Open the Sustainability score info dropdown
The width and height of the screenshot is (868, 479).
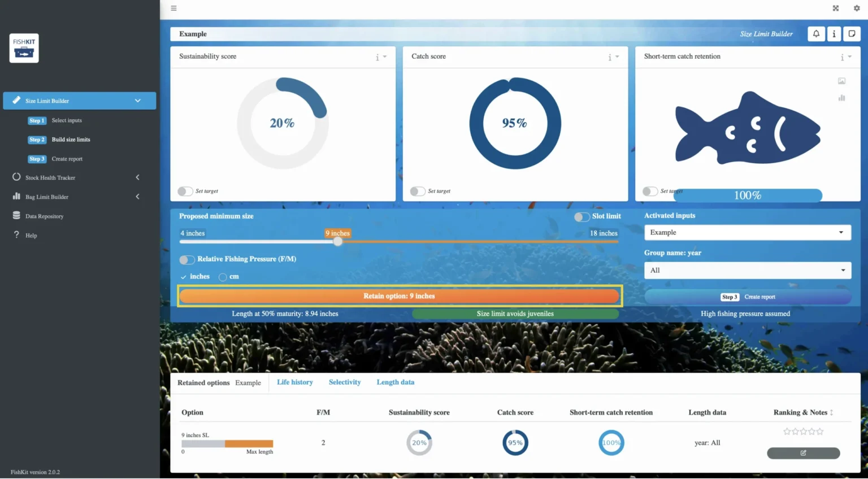tap(381, 57)
